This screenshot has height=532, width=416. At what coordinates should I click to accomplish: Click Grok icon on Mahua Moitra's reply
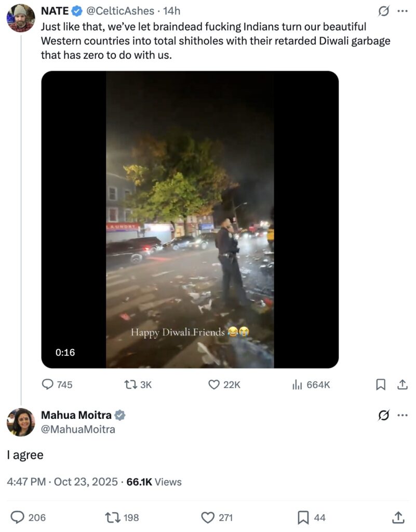(x=383, y=415)
